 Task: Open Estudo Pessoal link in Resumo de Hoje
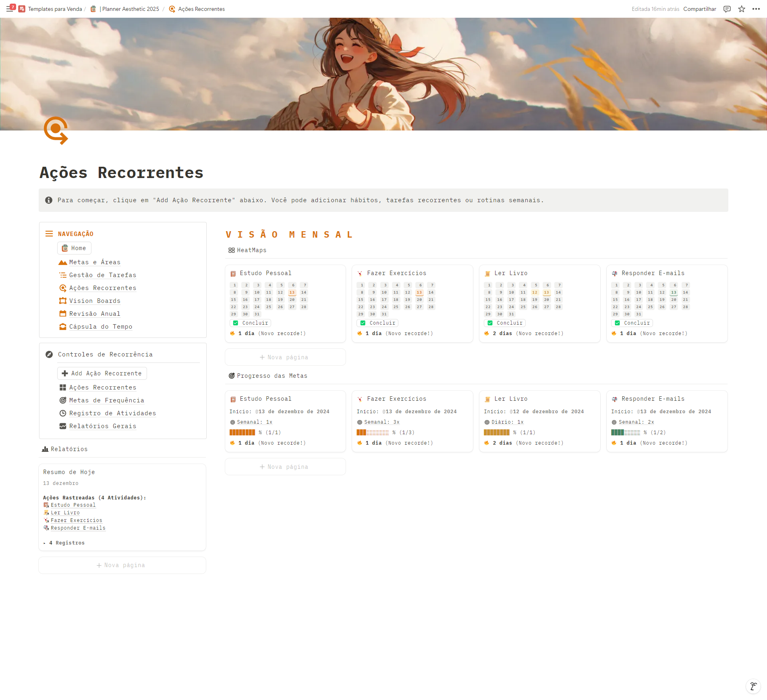coord(73,505)
